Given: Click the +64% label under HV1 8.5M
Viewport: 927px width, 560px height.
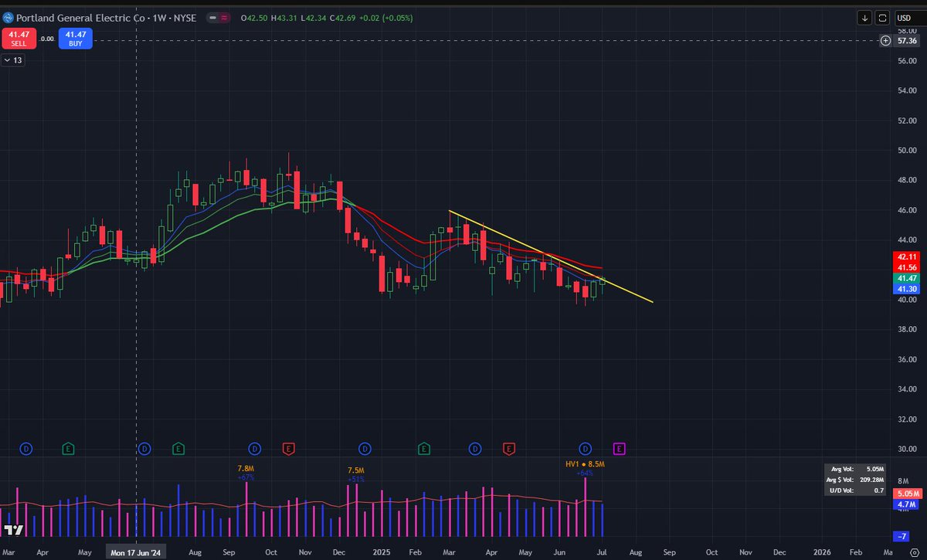Looking at the screenshot, I should pyautogui.click(x=584, y=473).
